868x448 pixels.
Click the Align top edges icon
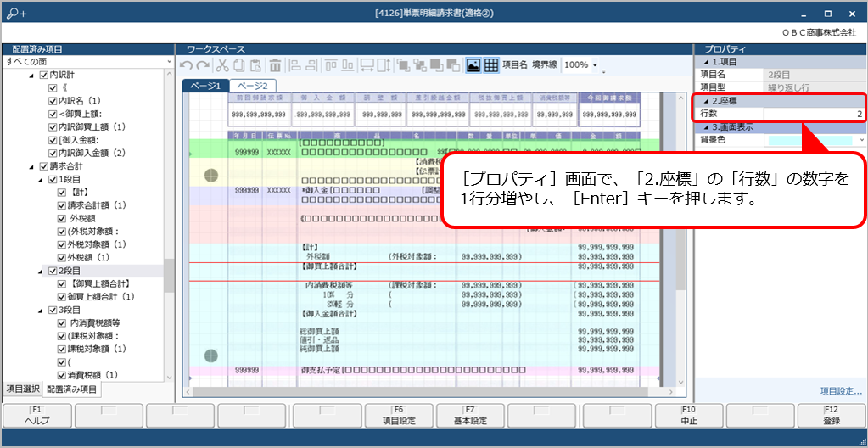point(332,65)
